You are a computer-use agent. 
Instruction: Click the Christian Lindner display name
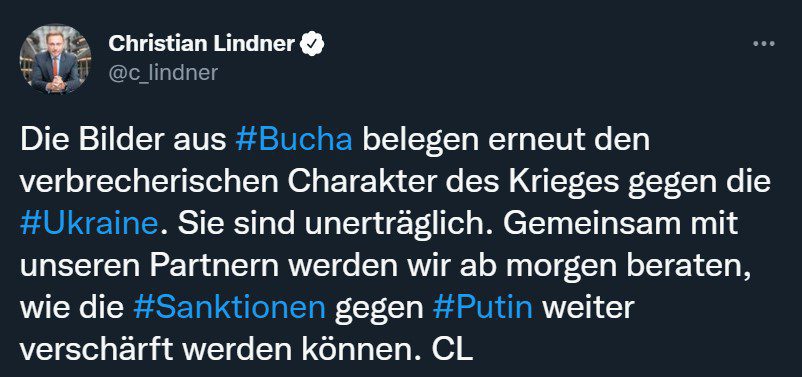click(202, 45)
